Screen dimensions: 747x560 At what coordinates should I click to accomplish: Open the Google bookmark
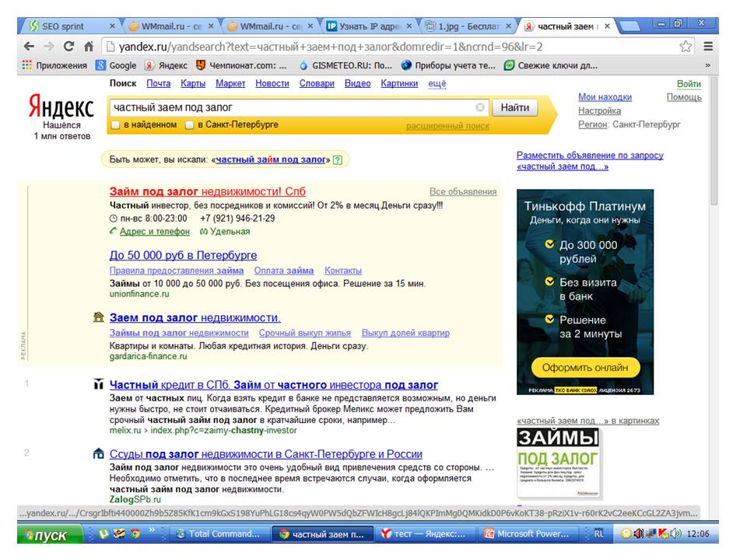(116, 65)
